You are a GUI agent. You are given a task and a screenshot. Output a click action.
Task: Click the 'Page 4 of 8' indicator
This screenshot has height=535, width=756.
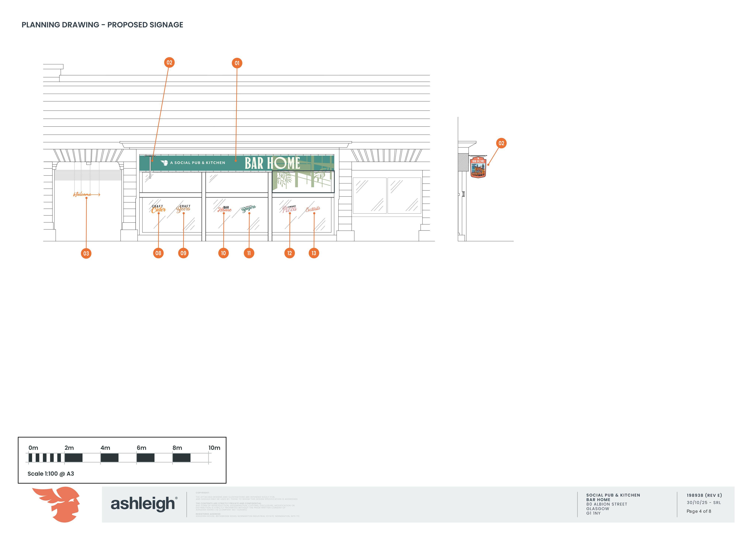coord(699,511)
